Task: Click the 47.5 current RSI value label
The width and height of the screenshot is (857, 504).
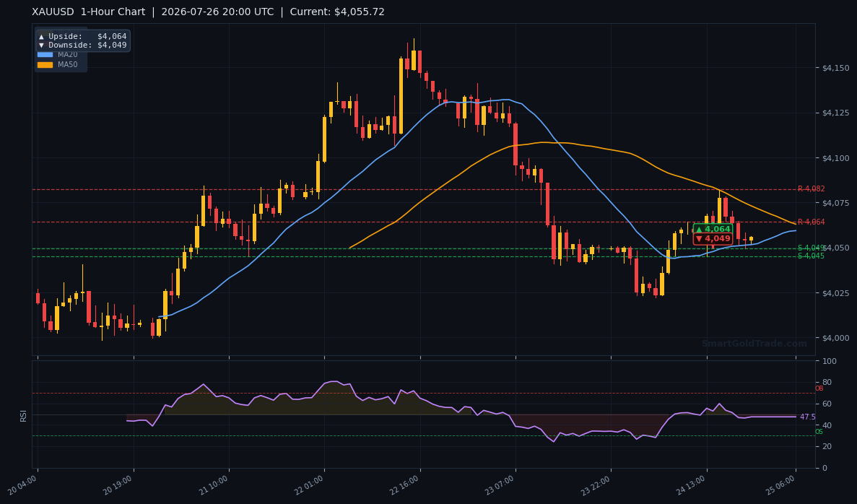Action: tap(808, 417)
